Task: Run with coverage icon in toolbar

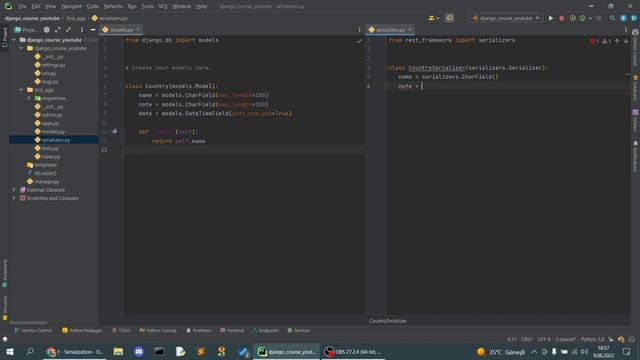Action: point(572,18)
